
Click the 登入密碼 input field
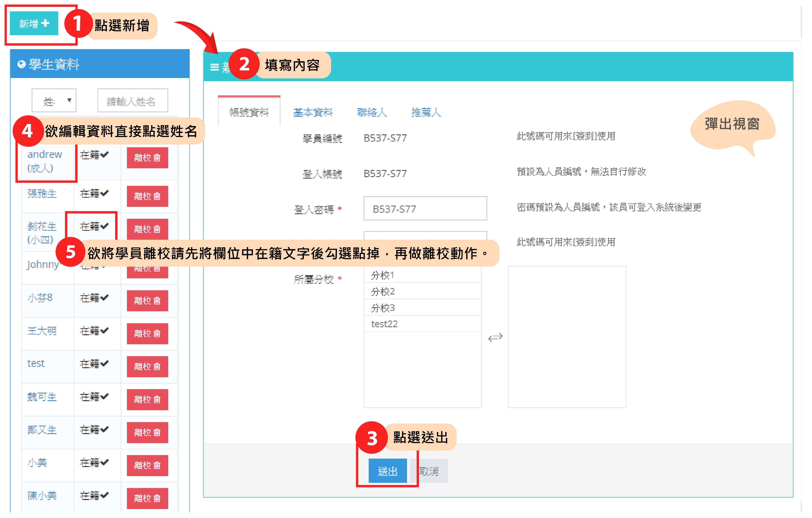(x=425, y=209)
